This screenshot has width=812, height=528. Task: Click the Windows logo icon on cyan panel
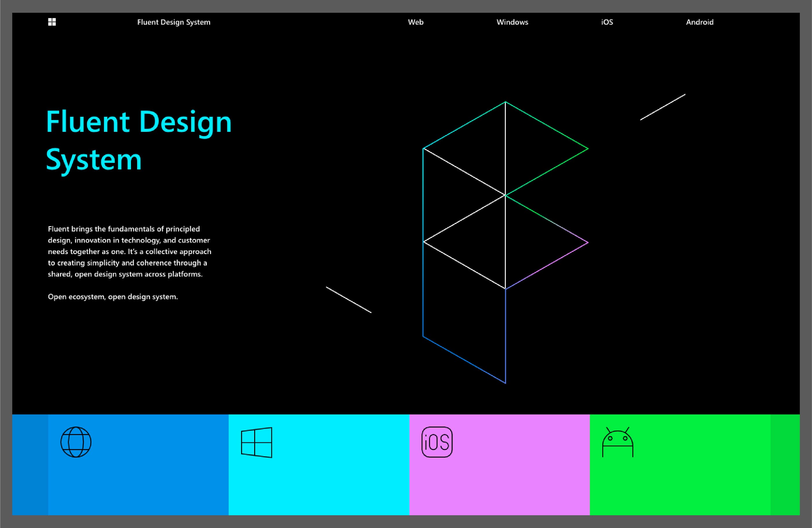tap(256, 443)
